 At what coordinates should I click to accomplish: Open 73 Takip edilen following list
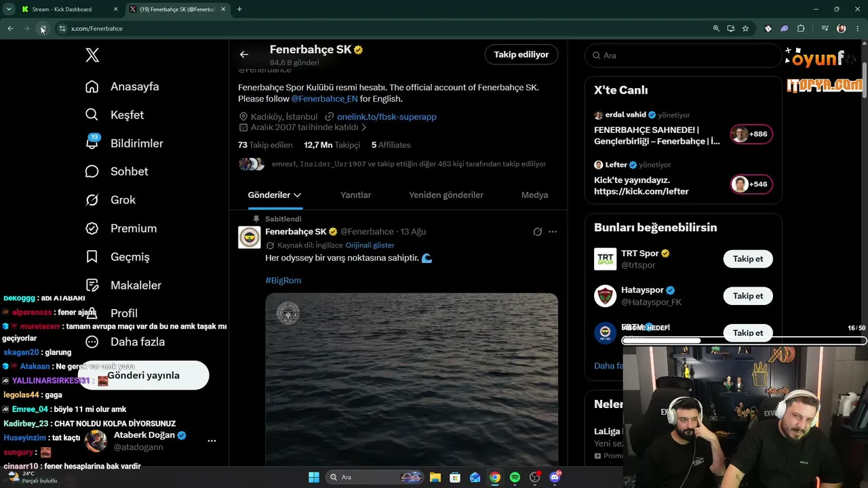265,145
